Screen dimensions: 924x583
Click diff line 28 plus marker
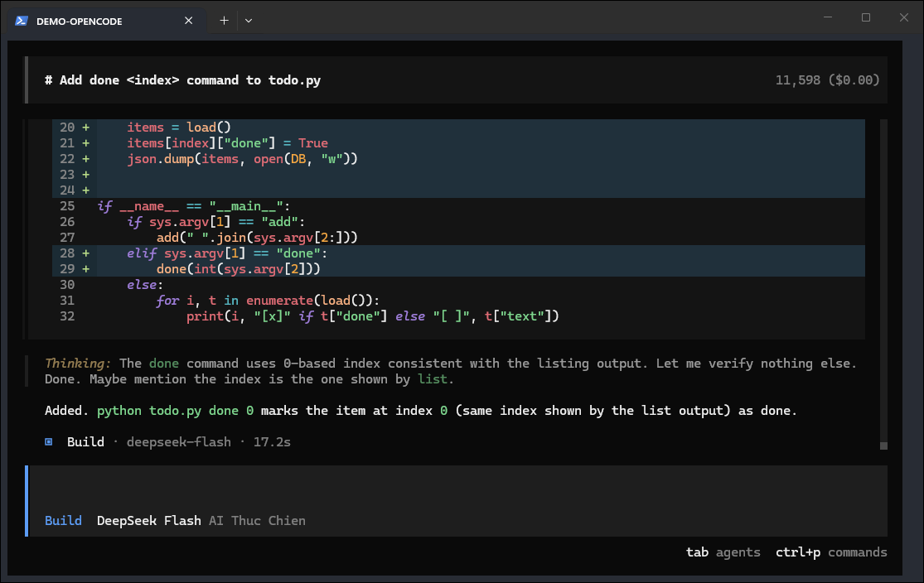(86, 253)
